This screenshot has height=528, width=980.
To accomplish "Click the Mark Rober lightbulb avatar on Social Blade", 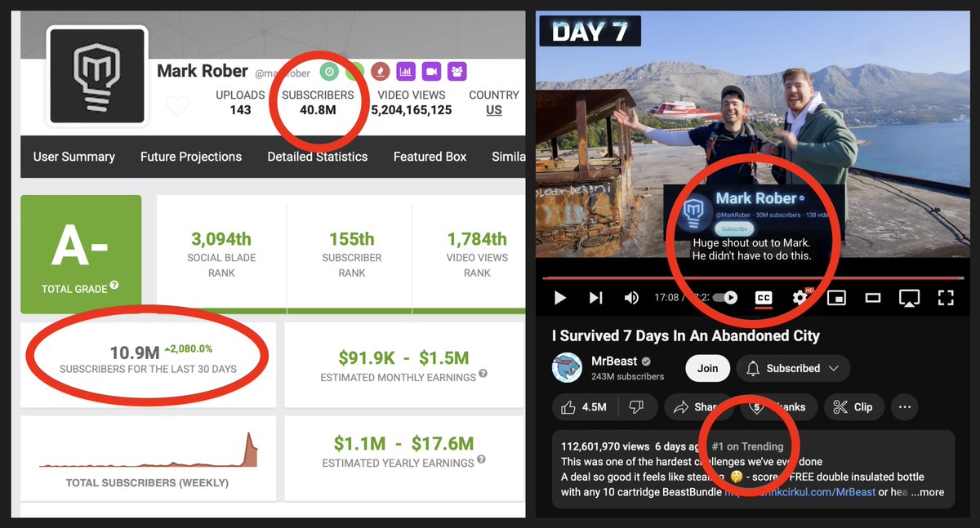I will coord(97,75).
